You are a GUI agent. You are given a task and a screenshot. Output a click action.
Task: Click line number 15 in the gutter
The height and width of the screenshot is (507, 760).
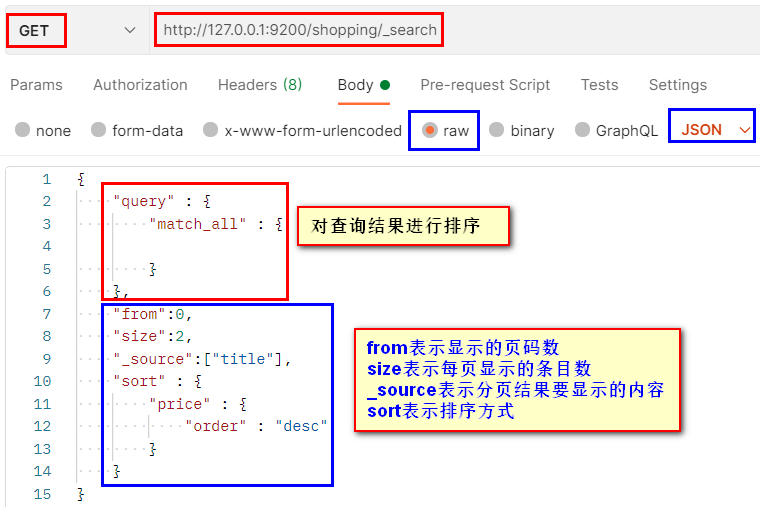42,494
